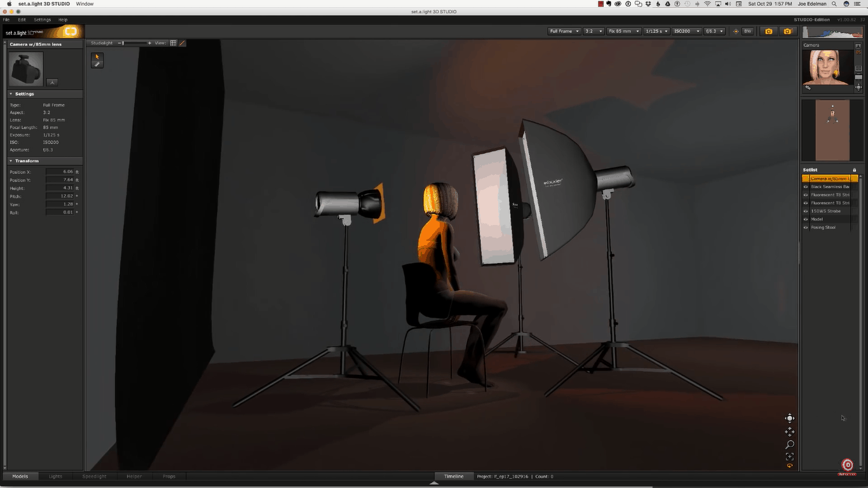Click the second camera snapshot button
This screenshot has height=488, width=868.
(788, 31)
